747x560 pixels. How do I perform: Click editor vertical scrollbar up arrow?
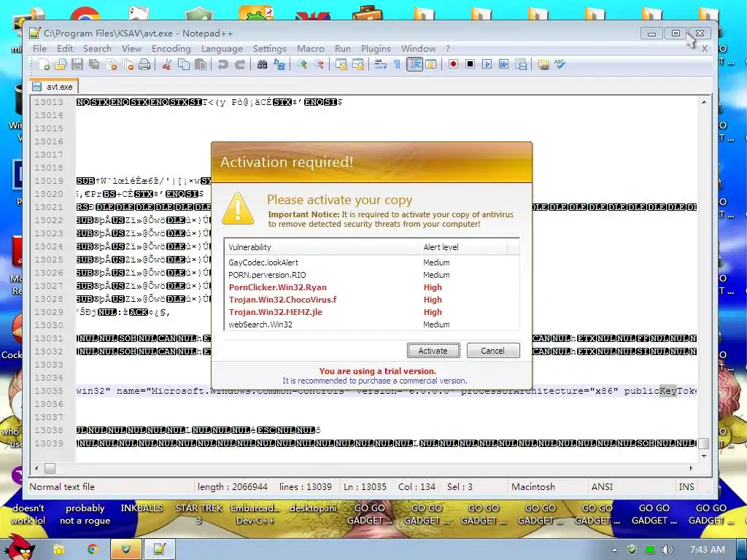click(704, 102)
